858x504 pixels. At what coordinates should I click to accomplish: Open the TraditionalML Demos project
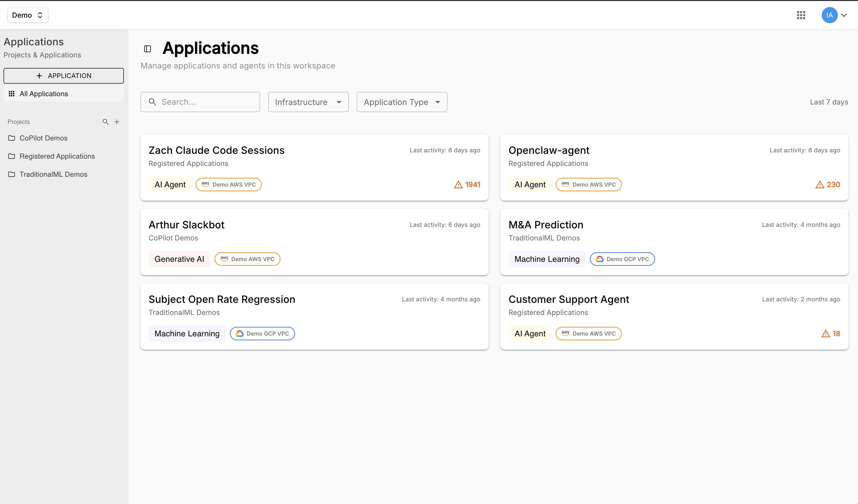click(x=64, y=174)
